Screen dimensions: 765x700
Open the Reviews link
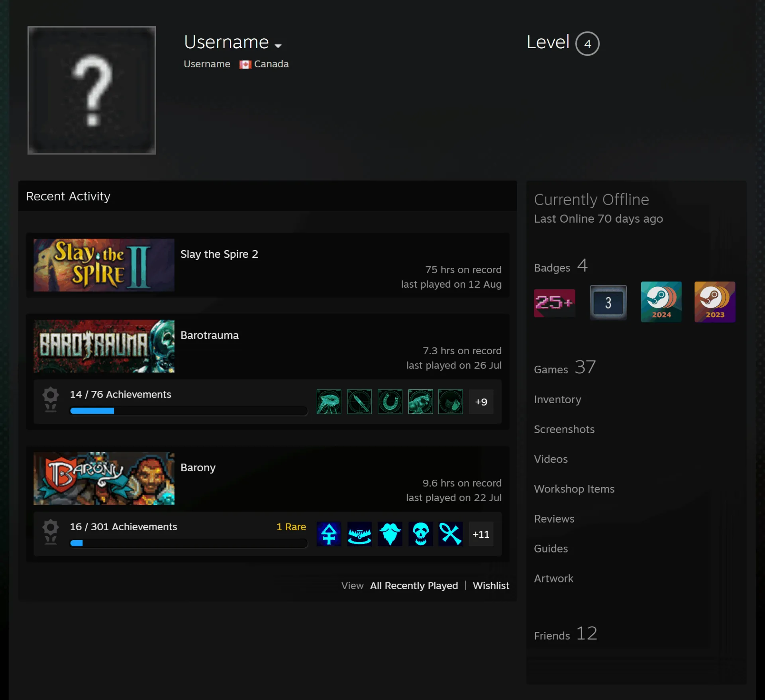(x=554, y=519)
